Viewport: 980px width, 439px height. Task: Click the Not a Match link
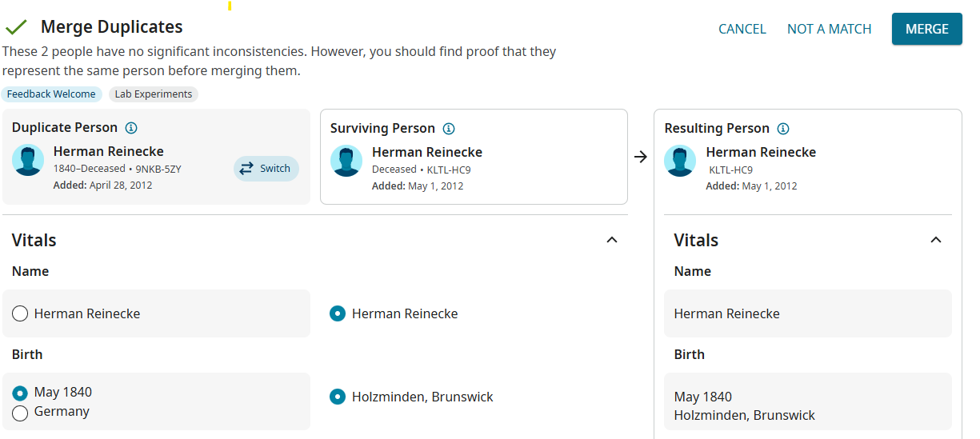829,29
